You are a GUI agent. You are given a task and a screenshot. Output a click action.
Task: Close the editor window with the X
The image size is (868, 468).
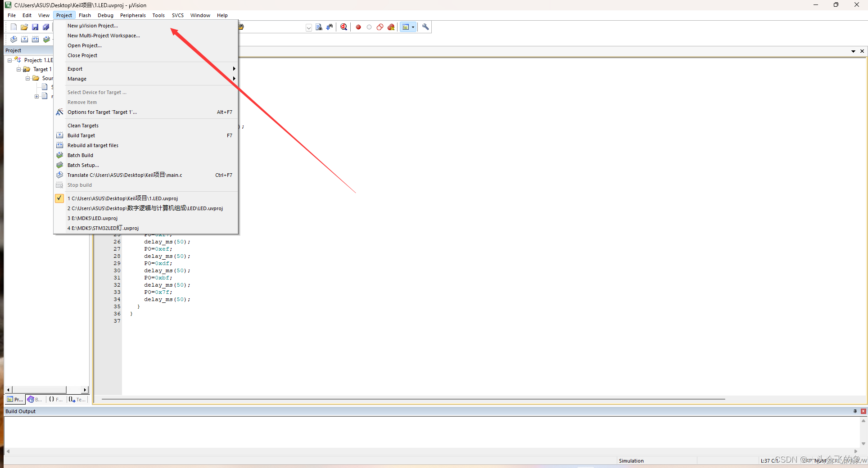(x=862, y=51)
